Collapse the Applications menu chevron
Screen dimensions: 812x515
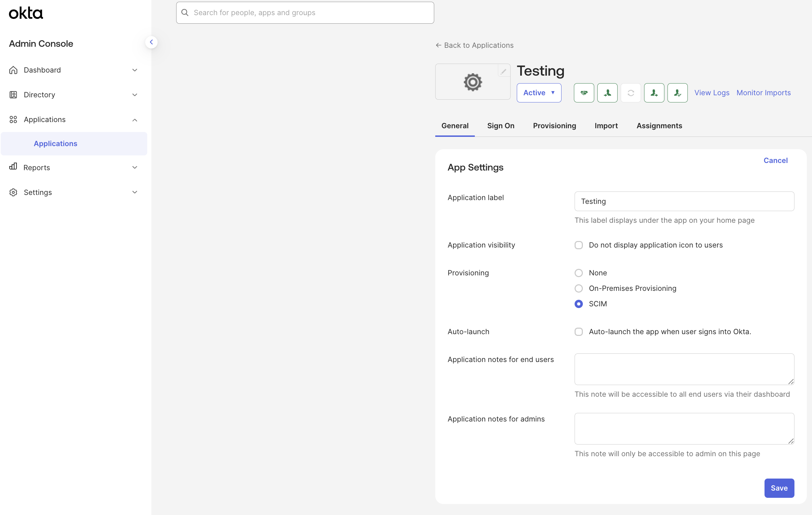135,120
